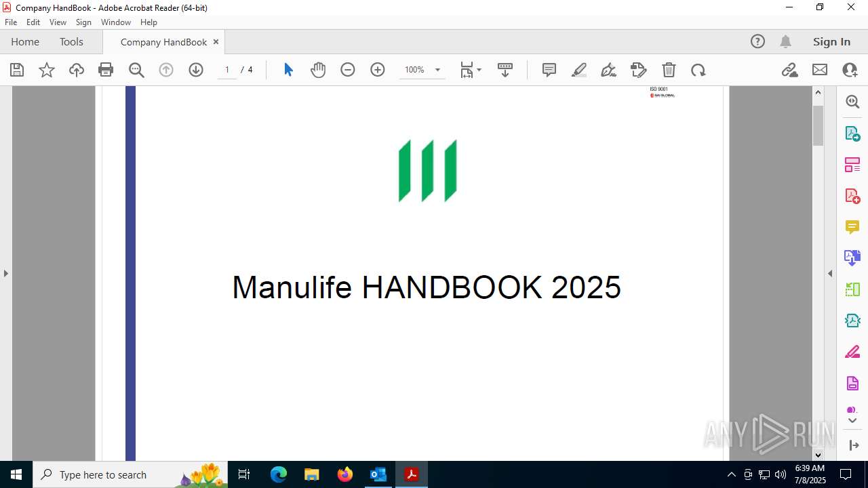Open Microsoft Edge from the taskbar
This screenshot has height=488, width=868.
[279, 474]
